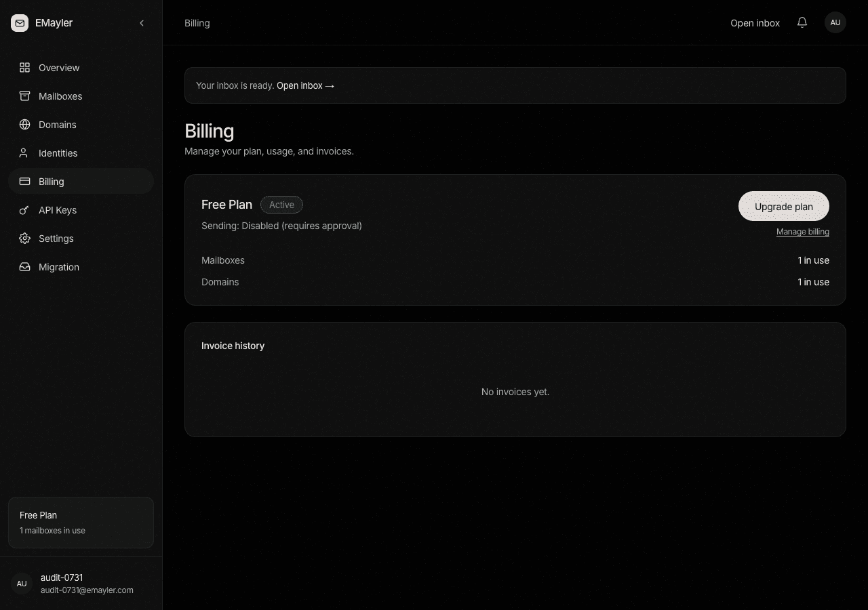
Task: Click Open inbox in the top header
Action: click(755, 23)
